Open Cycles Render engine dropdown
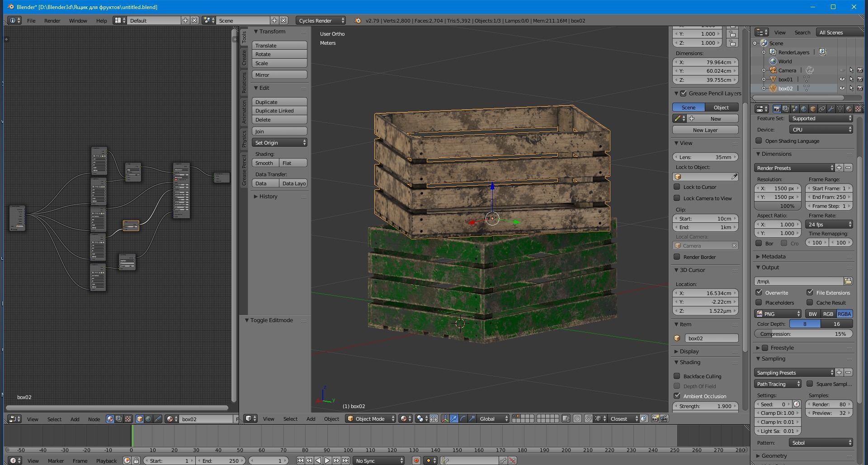 point(321,21)
